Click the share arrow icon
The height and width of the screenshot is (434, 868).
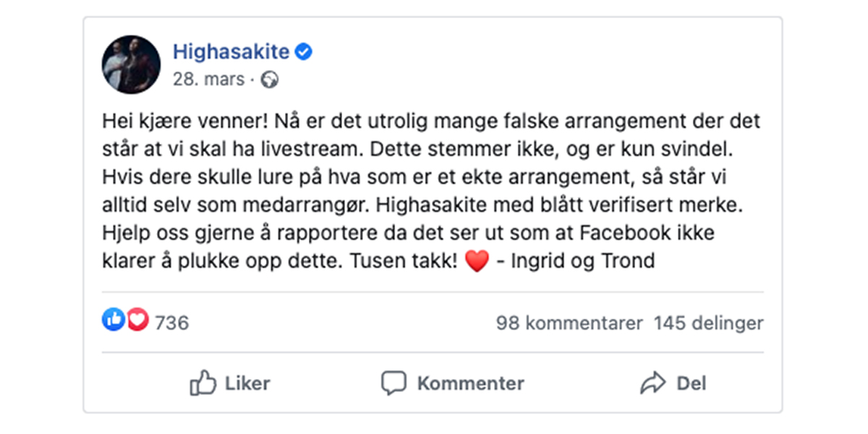click(x=652, y=383)
